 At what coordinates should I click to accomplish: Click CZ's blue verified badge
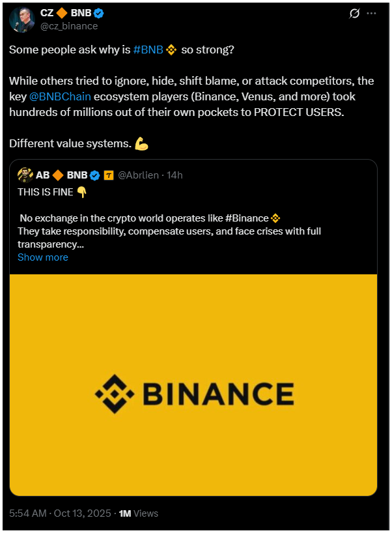point(98,12)
